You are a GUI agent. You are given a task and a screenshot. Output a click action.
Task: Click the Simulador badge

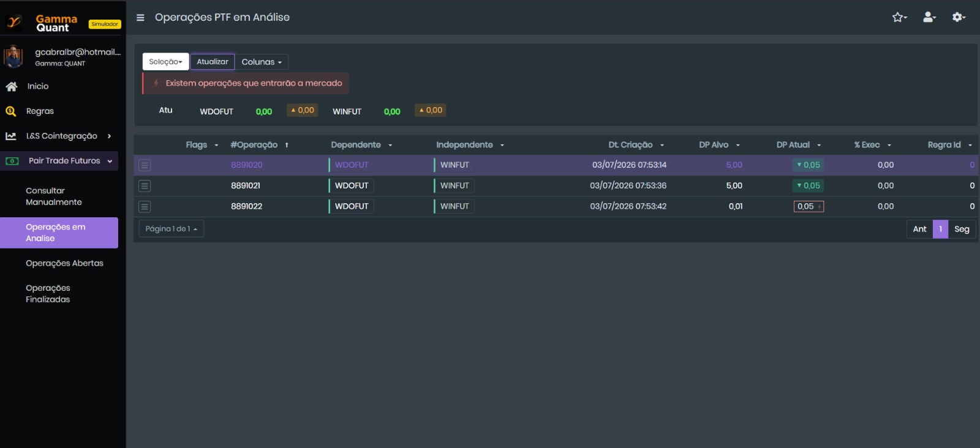coord(105,24)
